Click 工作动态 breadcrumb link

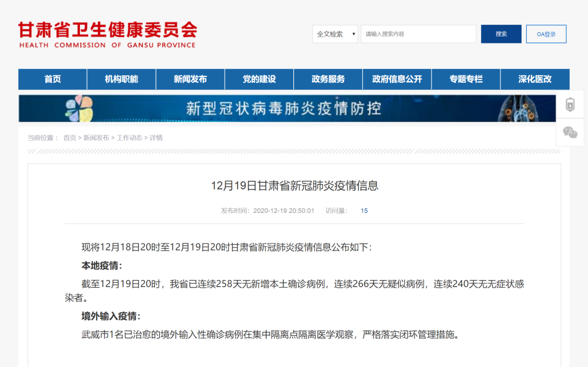pyautogui.click(x=129, y=138)
